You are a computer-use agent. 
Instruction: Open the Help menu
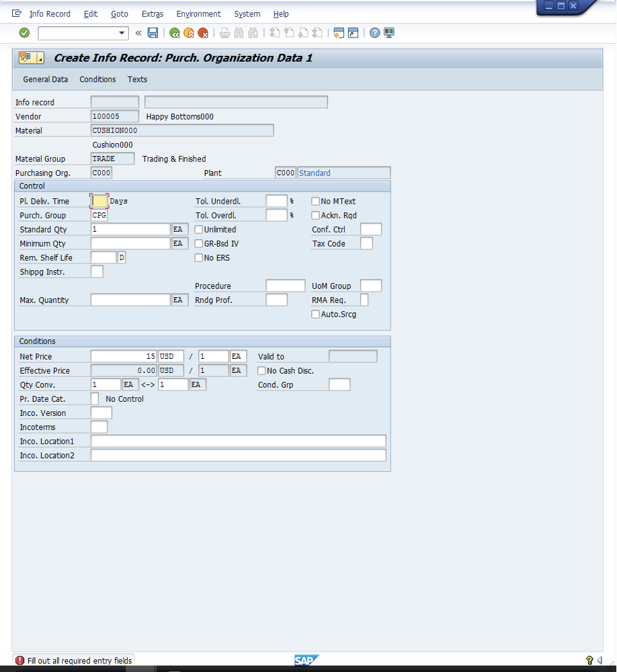point(281,13)
